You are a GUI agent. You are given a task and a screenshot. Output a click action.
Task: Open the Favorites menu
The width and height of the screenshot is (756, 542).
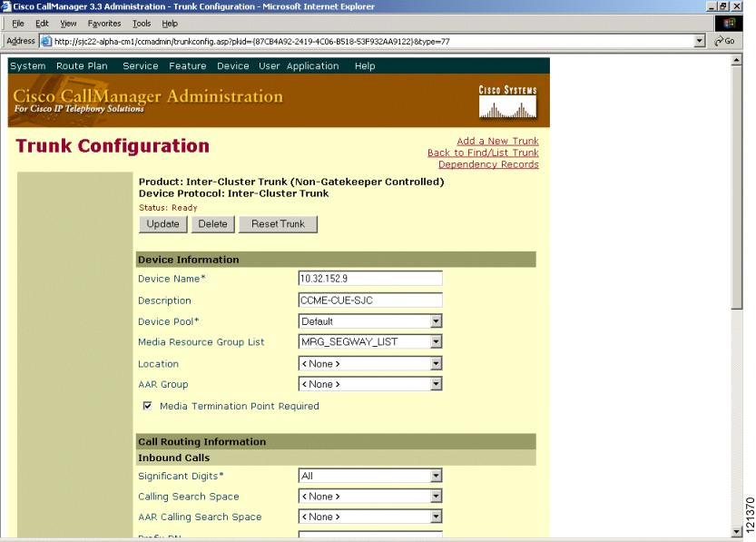104,24
